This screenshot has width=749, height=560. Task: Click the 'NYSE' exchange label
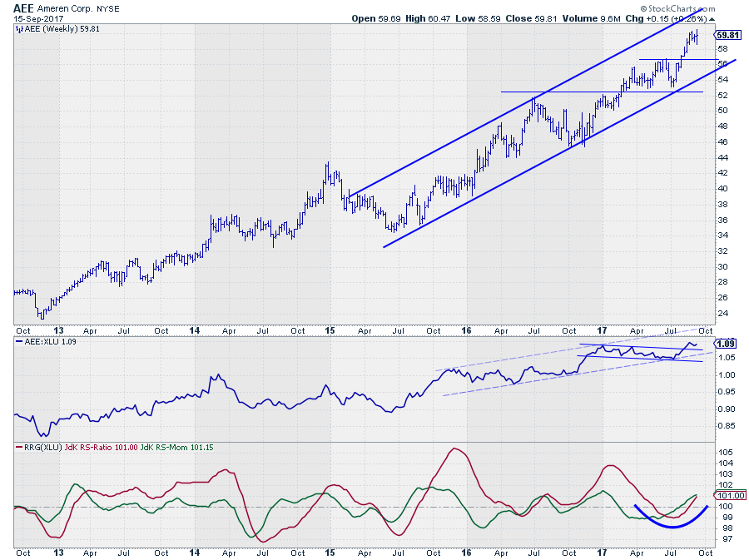click(x=108, y=9)
